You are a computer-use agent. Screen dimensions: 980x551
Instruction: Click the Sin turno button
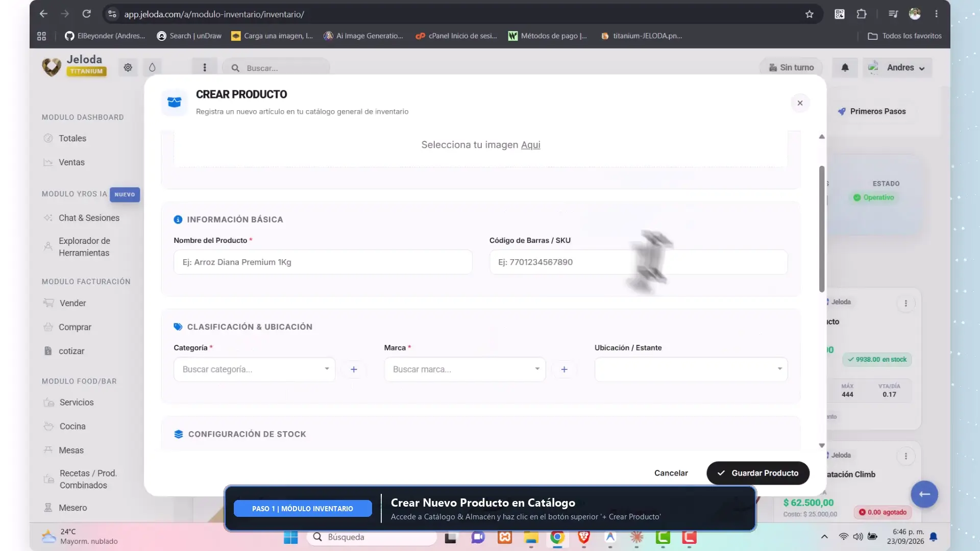coord(792,67)
